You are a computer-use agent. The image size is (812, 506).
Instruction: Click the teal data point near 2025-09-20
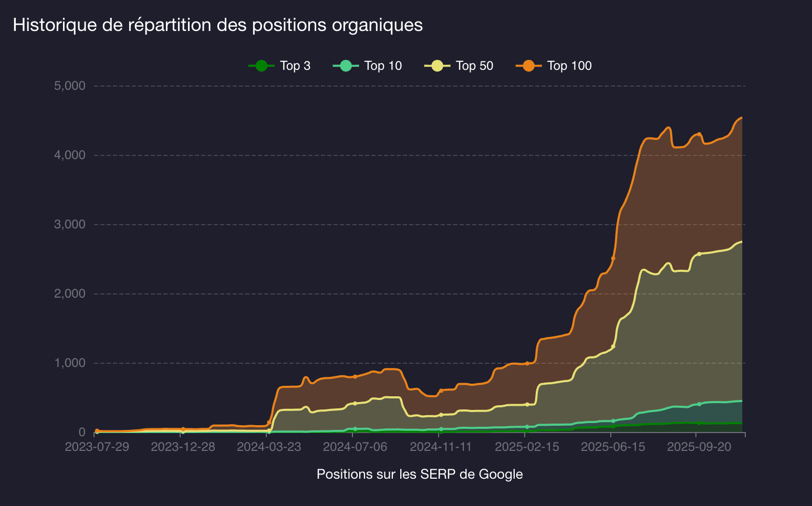699,404
